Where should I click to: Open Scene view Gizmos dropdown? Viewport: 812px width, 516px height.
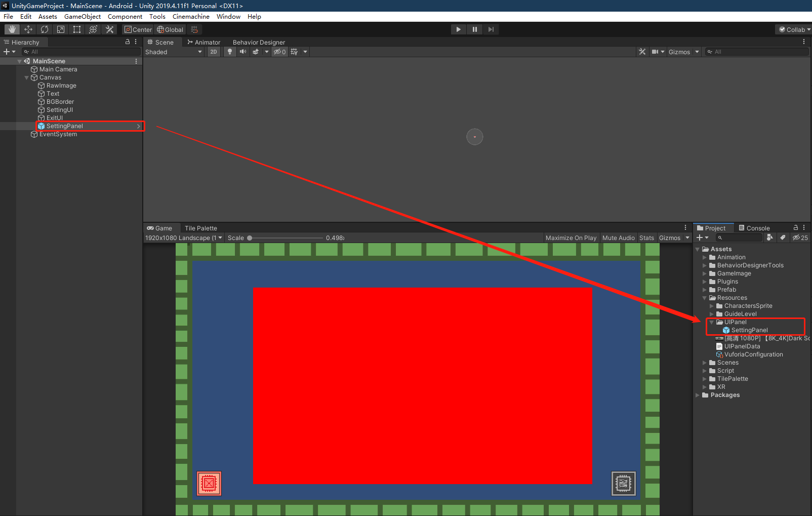click(684, 52)
